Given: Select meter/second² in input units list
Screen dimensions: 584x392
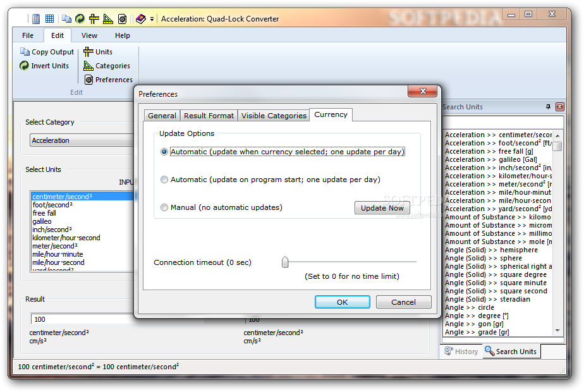Looking at the screenshot, I should pyautogui.click(x=83, y=245).
